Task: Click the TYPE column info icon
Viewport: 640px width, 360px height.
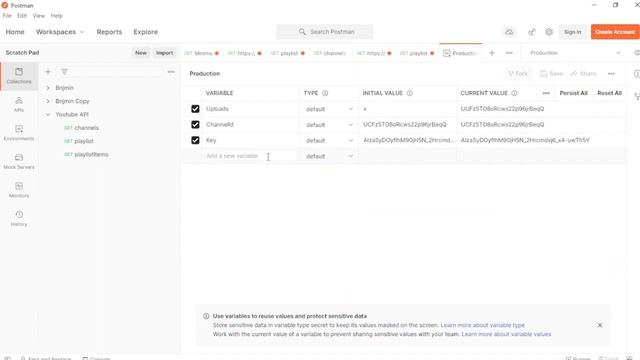Action: (325, 93)
